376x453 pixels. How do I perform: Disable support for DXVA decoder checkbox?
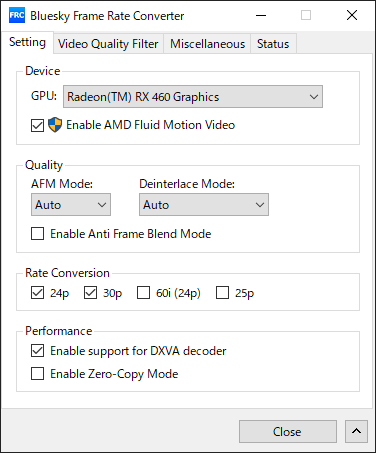coord(37,351)
